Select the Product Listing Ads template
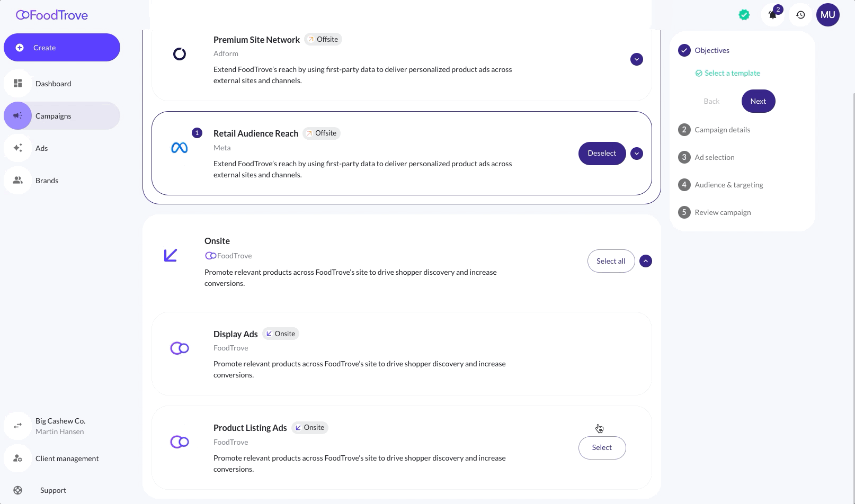 click(x=602, y=448)
